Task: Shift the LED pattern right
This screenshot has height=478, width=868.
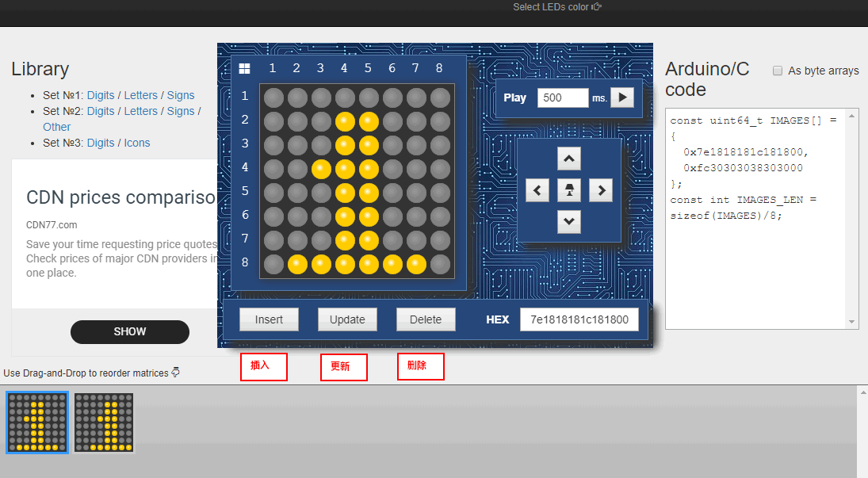Action: (600, 189)
